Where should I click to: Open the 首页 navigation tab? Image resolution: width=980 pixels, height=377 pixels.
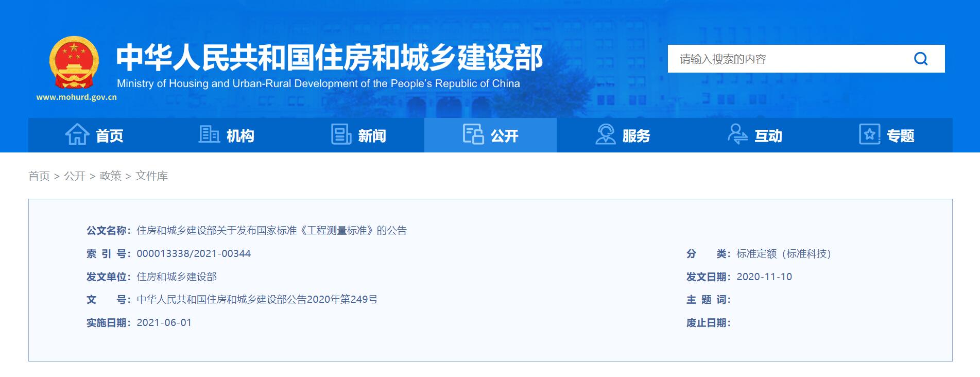click(94, 135)
